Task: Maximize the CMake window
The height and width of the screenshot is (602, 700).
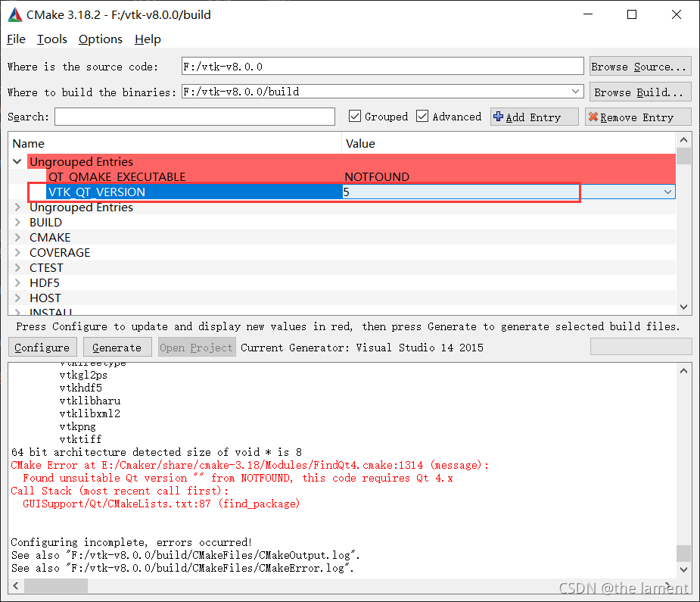Action: pos(632,14)
